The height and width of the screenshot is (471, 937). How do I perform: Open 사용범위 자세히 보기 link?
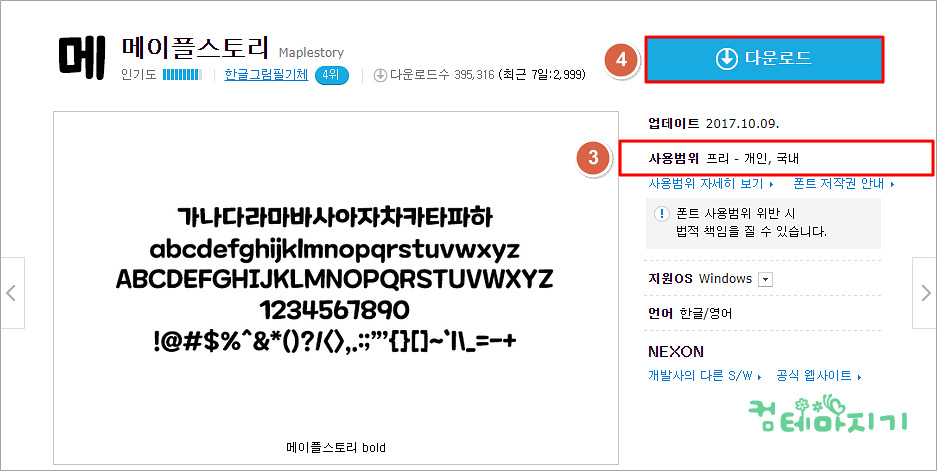[x=711, y=183]
